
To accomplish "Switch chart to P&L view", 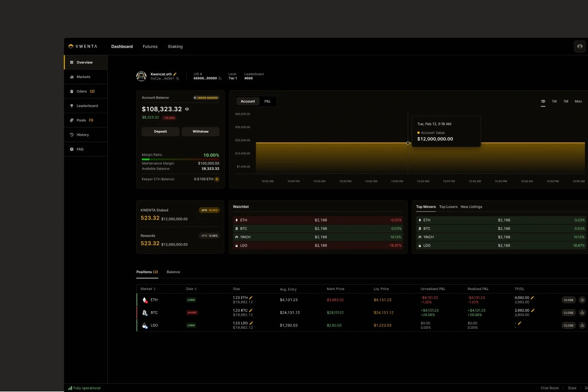I will 268,101.
